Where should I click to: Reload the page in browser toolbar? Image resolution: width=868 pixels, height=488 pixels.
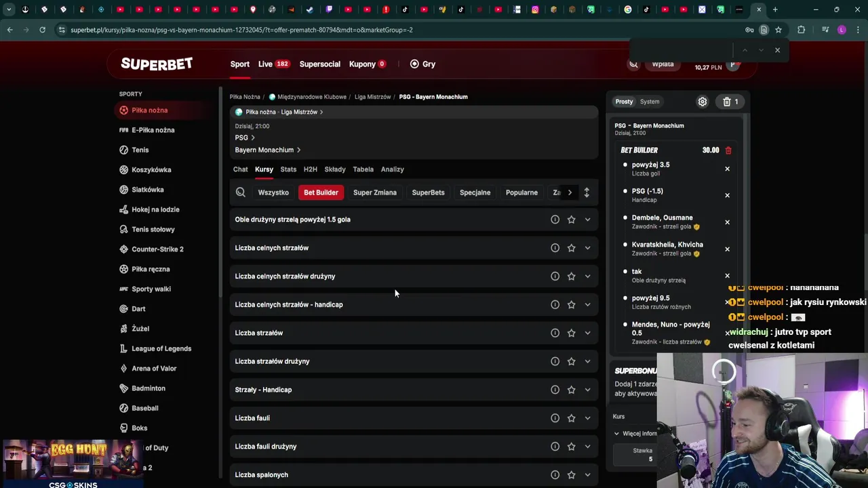tap(42, 30)
